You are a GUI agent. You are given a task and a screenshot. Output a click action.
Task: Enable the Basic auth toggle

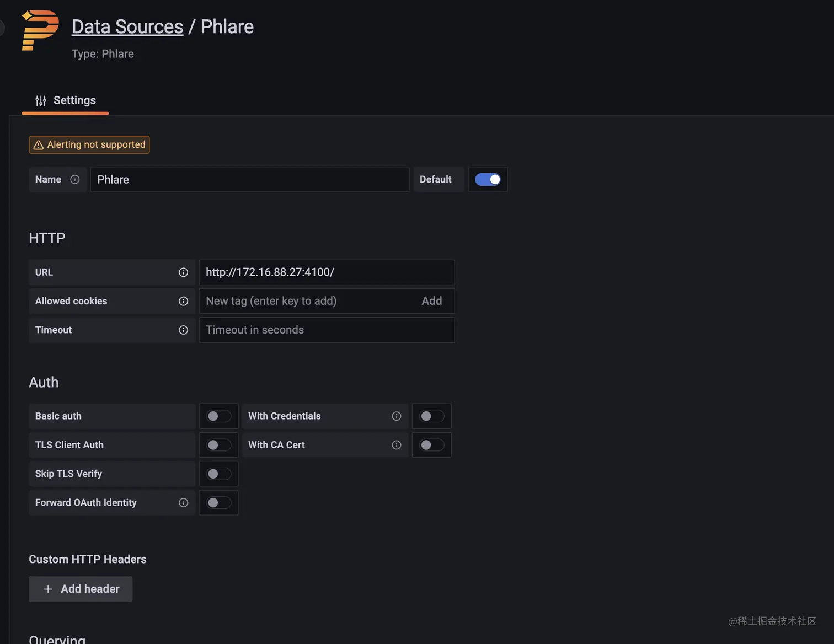coord(218,416)
